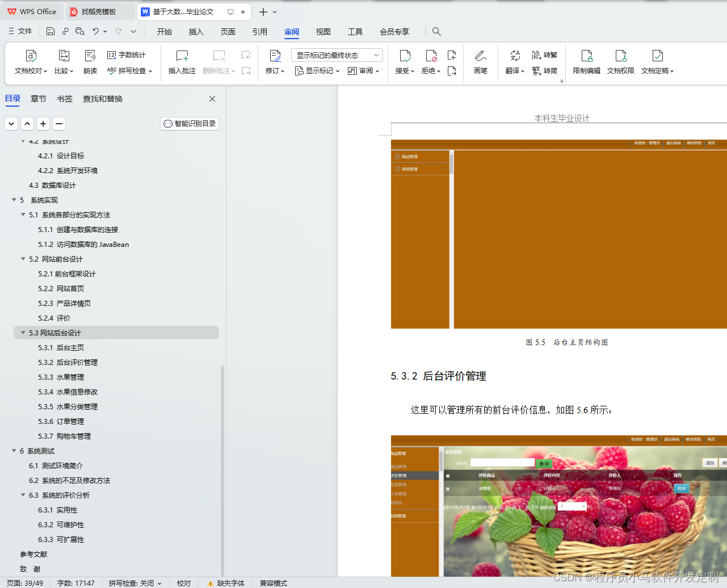Click the minus demote button in outline panel
The width and height of the screenshot is (727, 588).
tap(59, 124)
